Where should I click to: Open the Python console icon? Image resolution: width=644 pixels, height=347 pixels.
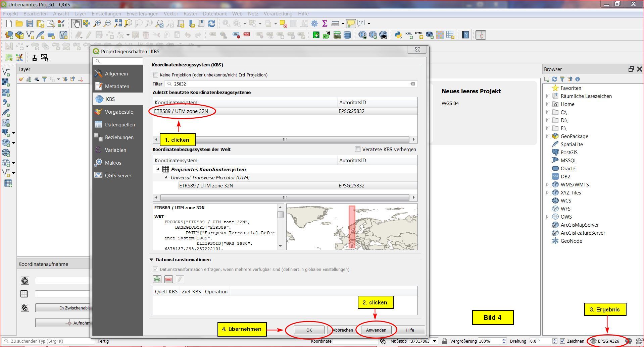(x=398, y=35)
